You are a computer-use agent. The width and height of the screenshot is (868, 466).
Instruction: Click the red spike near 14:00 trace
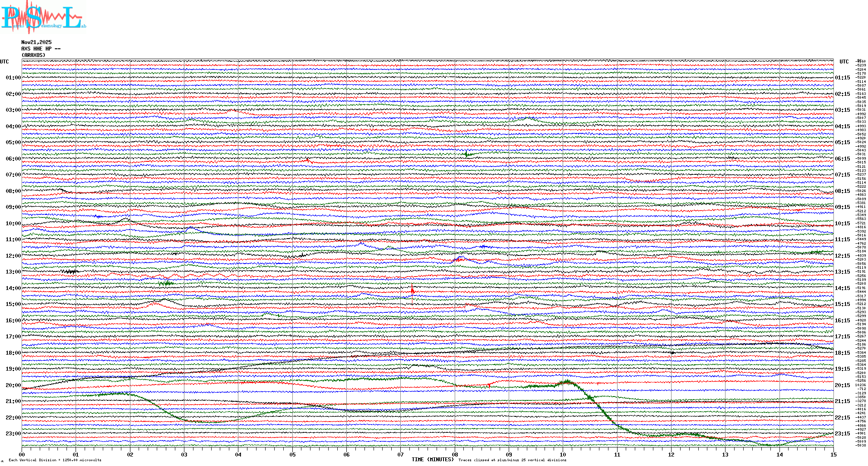pyautogui.click(x=412, y=291)
